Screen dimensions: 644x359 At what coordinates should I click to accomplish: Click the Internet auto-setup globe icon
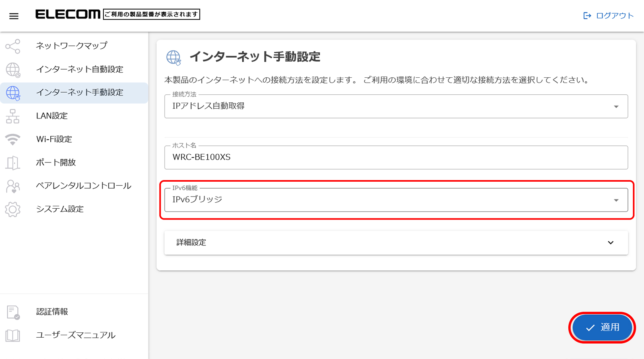[x=13, y=70]
